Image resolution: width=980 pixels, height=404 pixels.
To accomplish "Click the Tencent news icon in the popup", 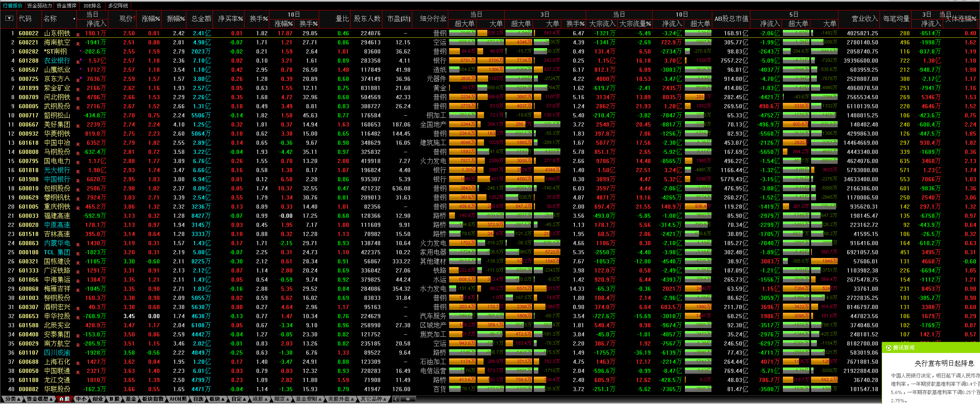I will (889, 348).
